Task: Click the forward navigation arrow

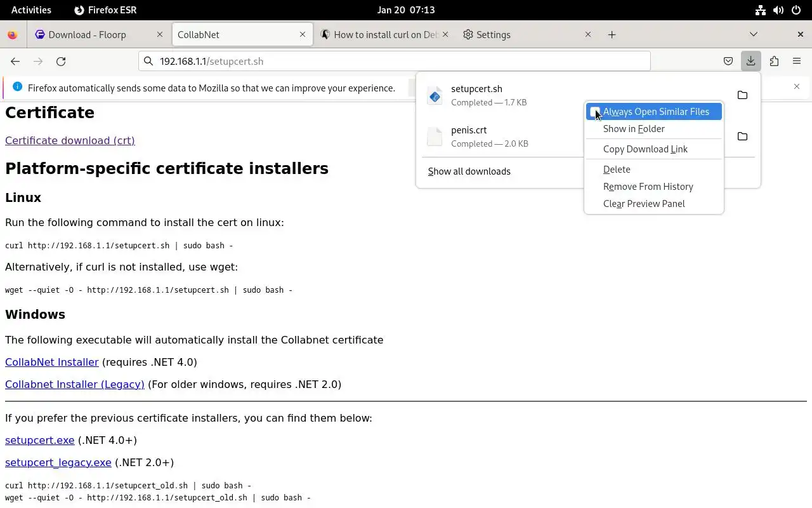Action: point(38,61)
